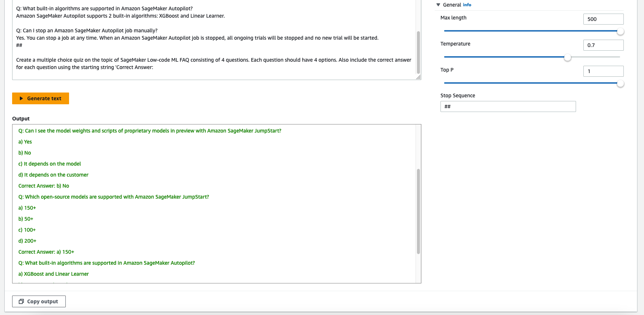Click the prompt line 'Create a multiple choice quiz'
Image resolution: width=644 pixels, height=315 pixels.
point(214,64)
